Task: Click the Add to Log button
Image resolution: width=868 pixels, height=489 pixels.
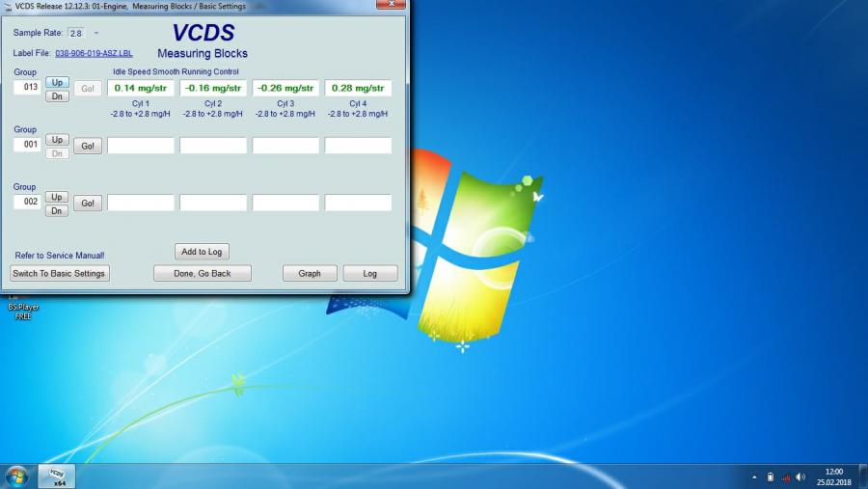Action: coord(202,252)
